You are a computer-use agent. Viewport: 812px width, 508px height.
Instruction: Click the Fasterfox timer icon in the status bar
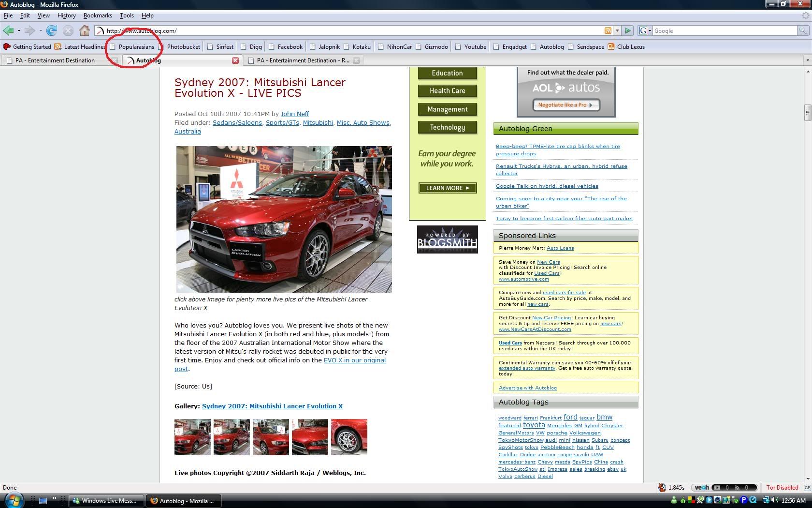pyautogui.click(x=662, y=488)
